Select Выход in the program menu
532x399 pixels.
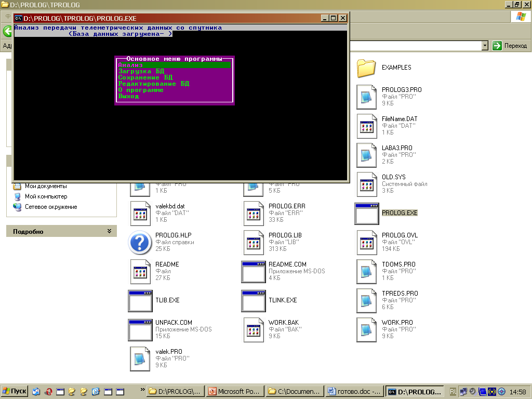(129, 96)
